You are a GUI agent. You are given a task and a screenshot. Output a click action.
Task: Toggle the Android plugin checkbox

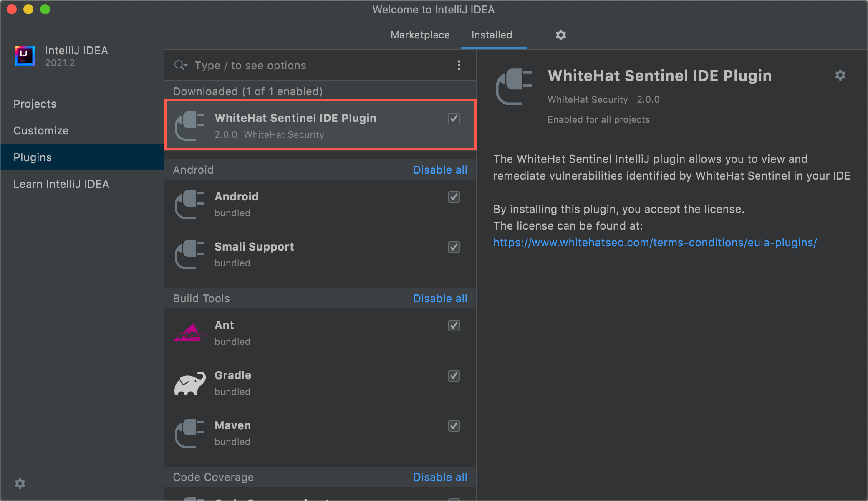coord(454,197)
